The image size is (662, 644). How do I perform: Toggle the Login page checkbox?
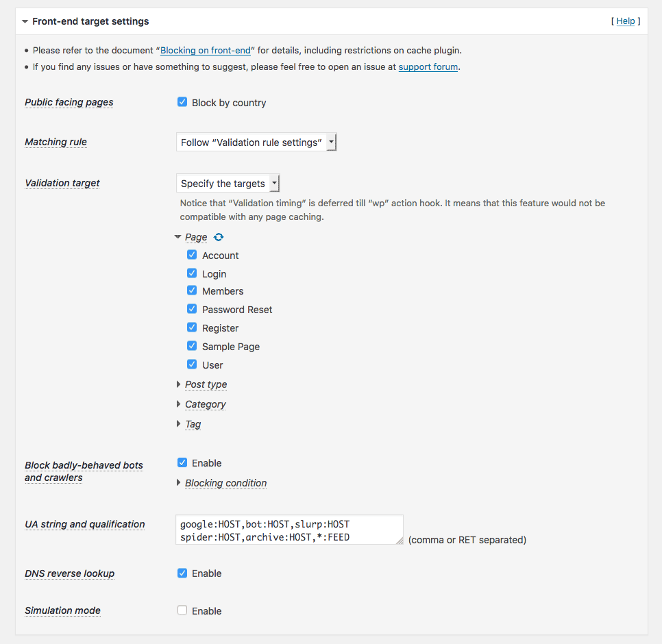tap(192, 273)
